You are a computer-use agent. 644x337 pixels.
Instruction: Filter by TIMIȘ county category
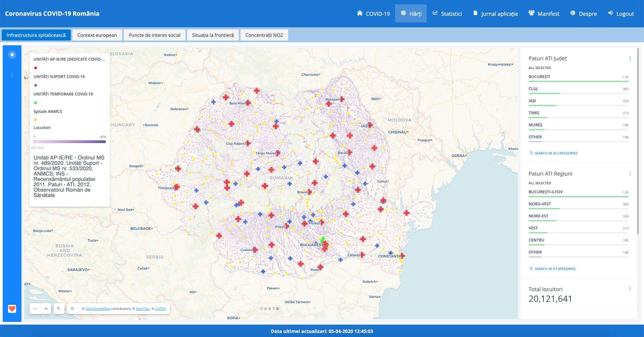pyautogui.click(x=579, y=114)
